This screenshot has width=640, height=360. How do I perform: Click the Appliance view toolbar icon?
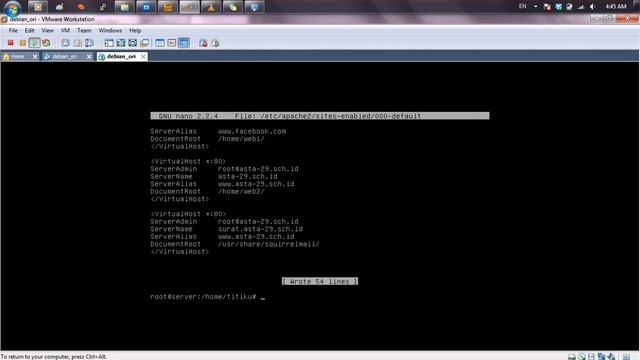click(172, 43)
